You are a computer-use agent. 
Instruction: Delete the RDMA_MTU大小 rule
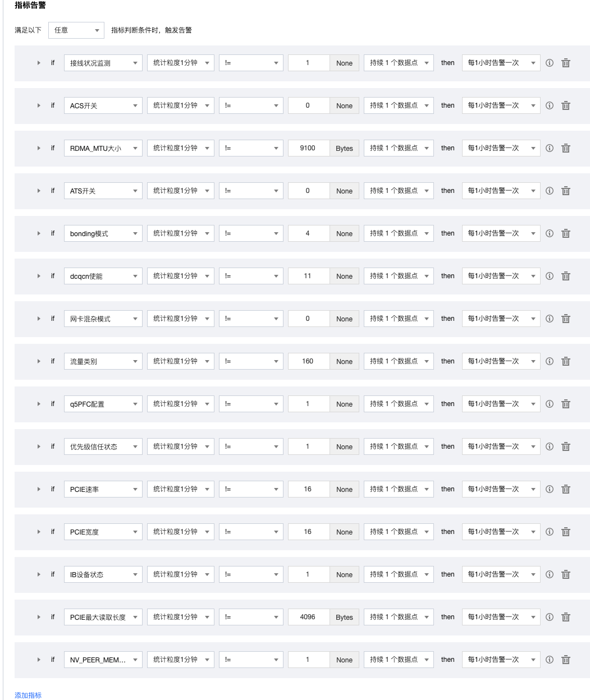pos(566,148)
